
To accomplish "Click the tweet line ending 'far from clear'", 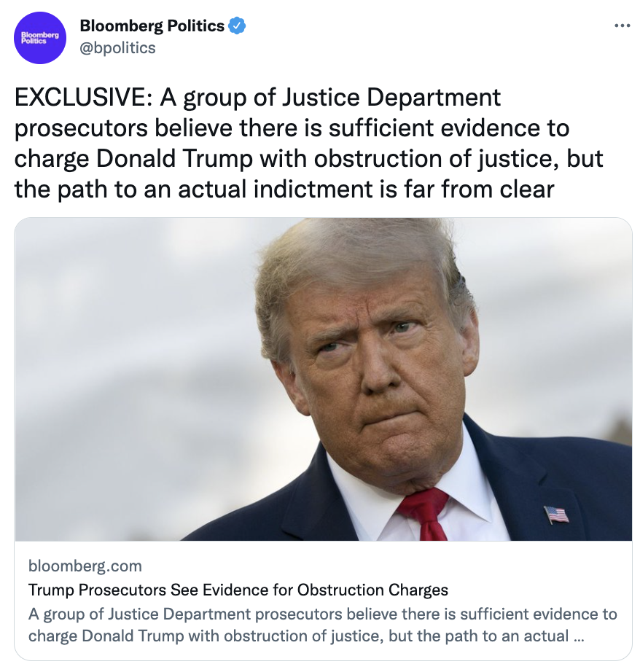I will point(284,190).
